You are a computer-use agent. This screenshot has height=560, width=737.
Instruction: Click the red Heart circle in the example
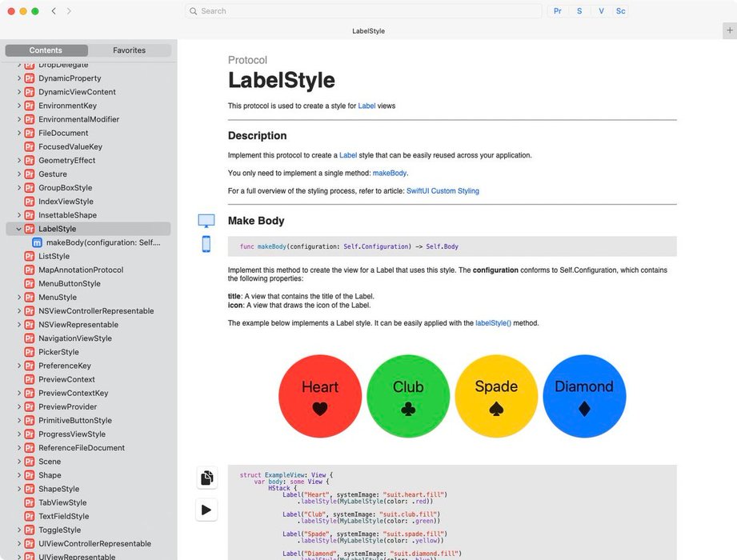[319, 395]
